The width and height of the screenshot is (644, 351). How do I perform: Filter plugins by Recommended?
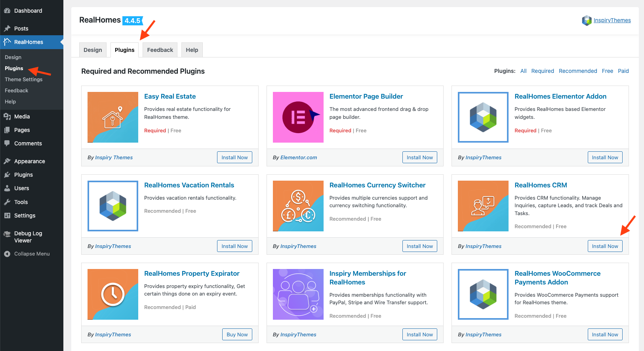(578, 71)
